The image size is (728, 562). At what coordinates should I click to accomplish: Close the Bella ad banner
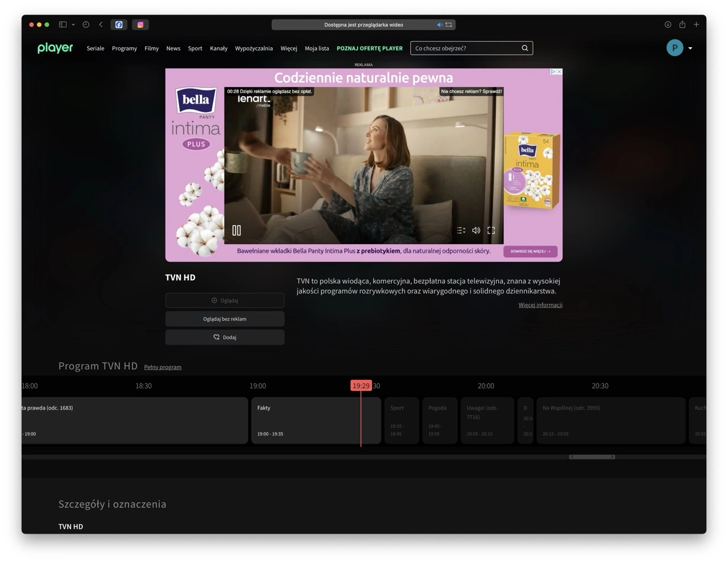(559, 72)
